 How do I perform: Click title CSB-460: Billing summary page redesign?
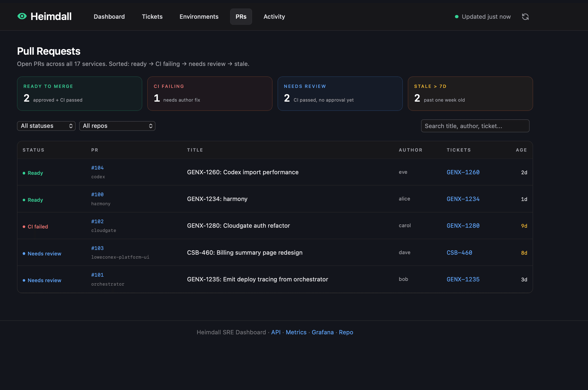[x=245, y=253]
